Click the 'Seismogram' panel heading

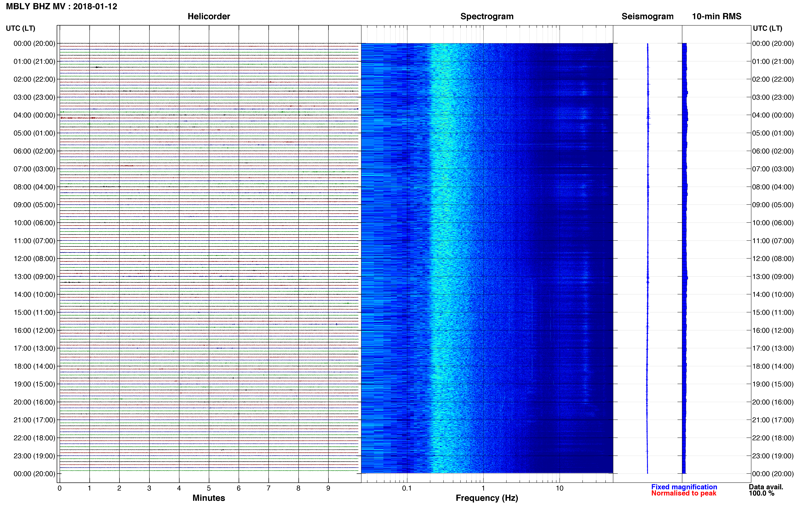click(x=648, y=16)
